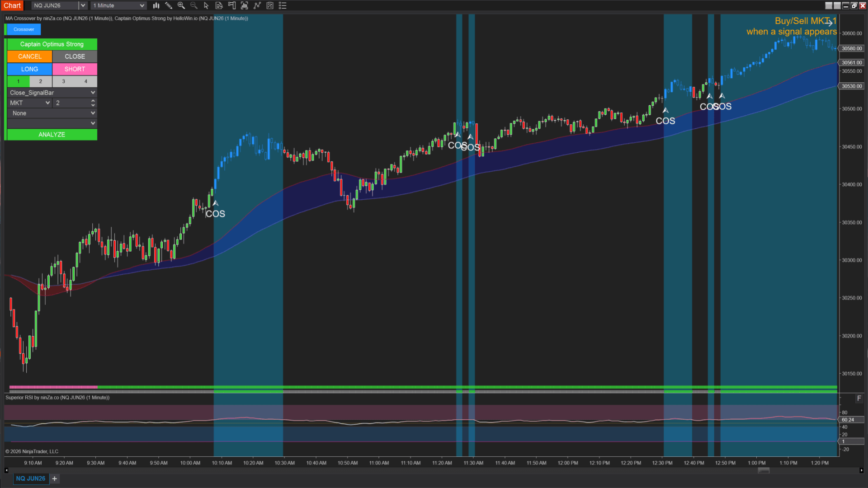Screen dimensions: 868x488
Task: Click the 1:20 PM time axis label
Action: pyautogui.click(x=820, y=463)
